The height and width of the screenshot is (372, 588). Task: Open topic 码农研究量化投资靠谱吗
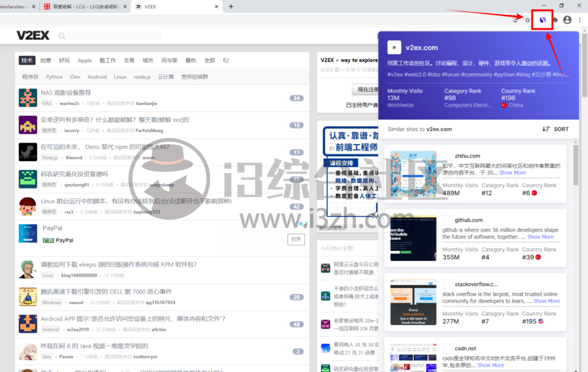click(74, 174)
